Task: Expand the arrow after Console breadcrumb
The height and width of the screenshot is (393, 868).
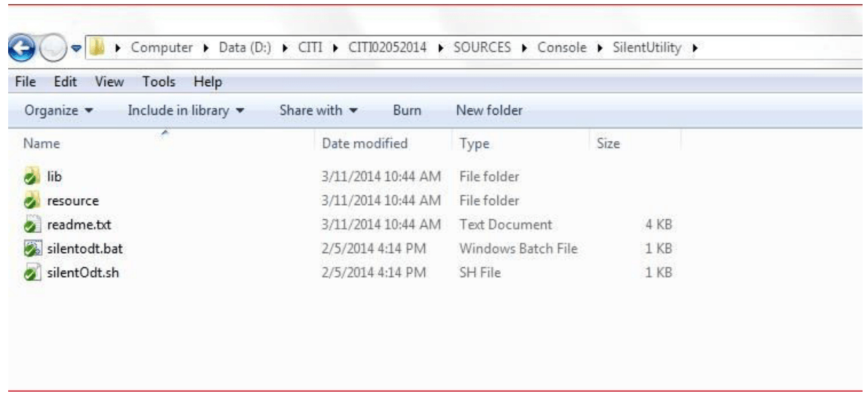Action: pyautogui.click(x=599, y=49)
